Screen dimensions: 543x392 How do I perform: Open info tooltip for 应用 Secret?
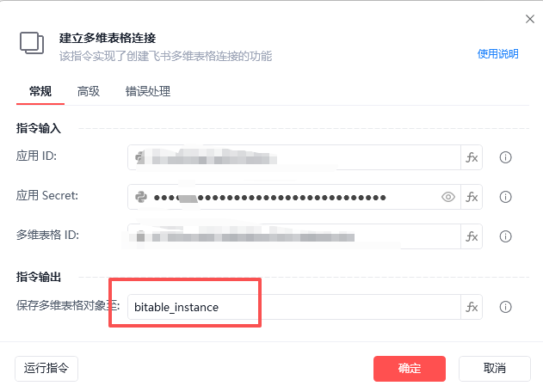coord(505,197)
